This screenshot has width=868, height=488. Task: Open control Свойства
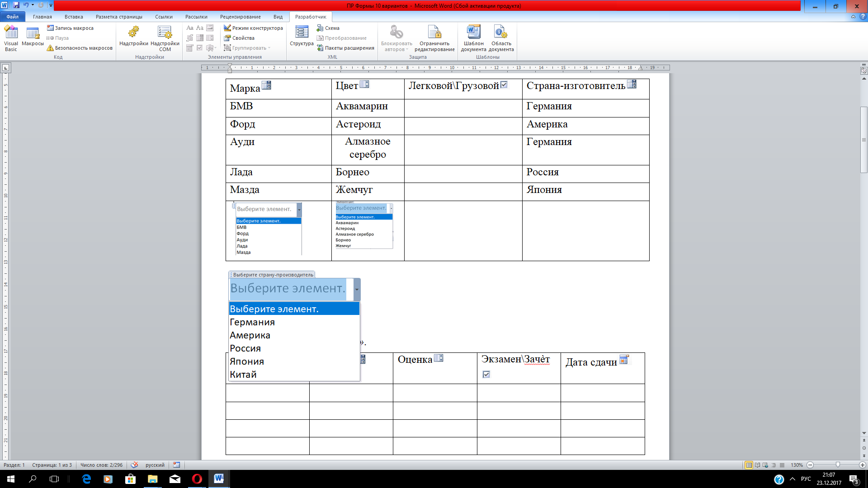(x=239, y=38)
